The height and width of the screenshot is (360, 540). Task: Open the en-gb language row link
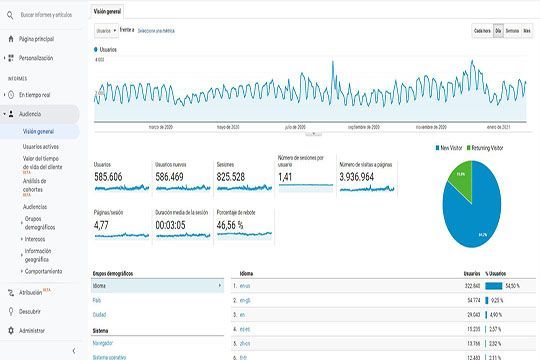[245, 300]
